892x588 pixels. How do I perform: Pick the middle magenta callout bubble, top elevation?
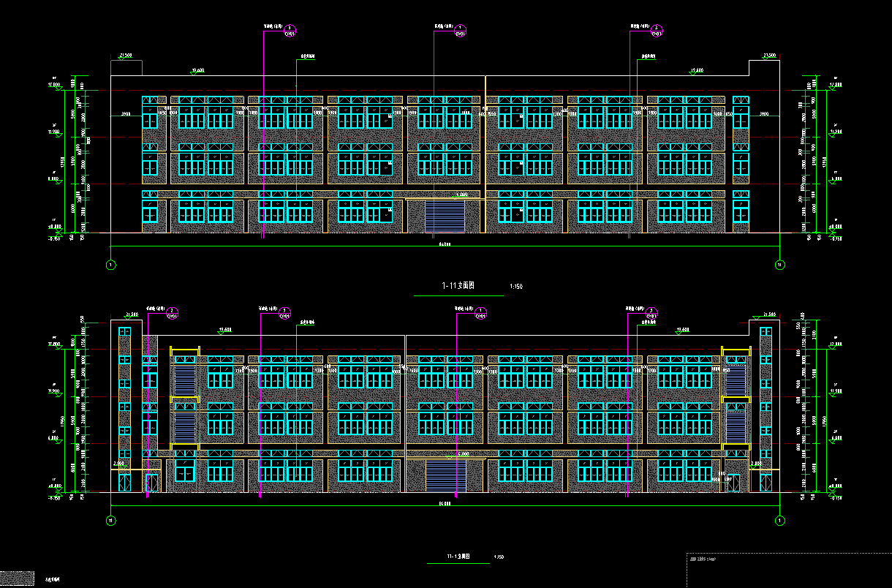tap(461, 29)
